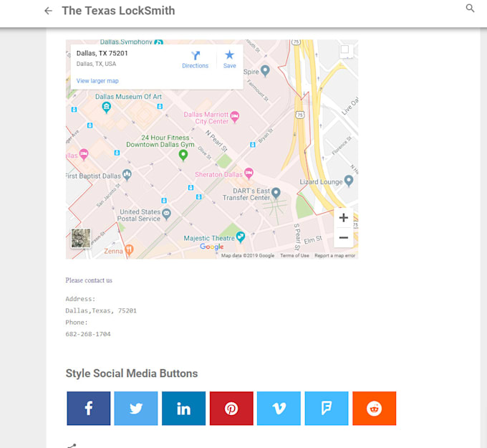Get Directions to Dallas, TX 75201

pyautogui.click(x=195, y=59)
